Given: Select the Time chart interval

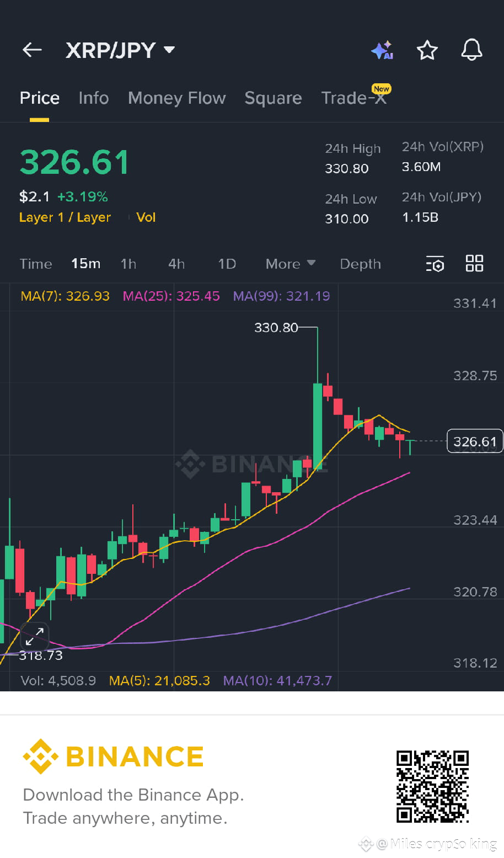Looking at the screenshot, I should point(36,264).
